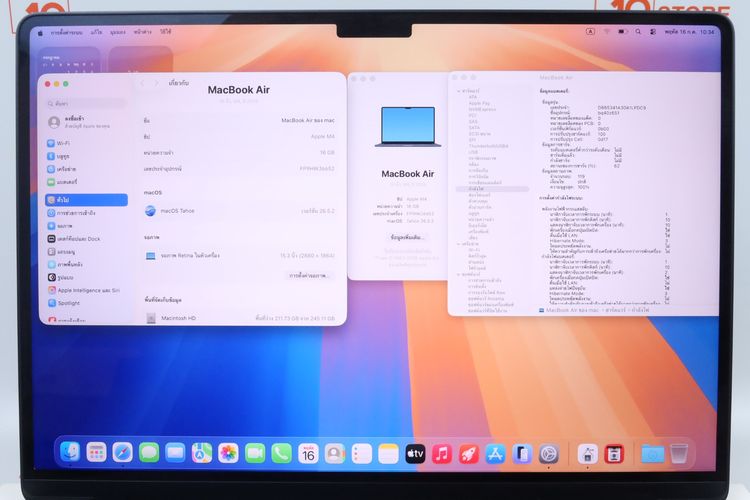Open the red rocket app in Dock
This screenshot has width=750, height=500.
pos(469,454)
